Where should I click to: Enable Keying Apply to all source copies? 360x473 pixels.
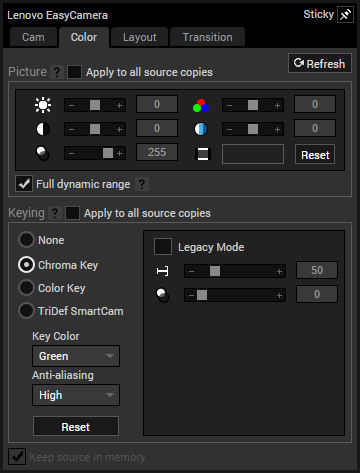72,213
